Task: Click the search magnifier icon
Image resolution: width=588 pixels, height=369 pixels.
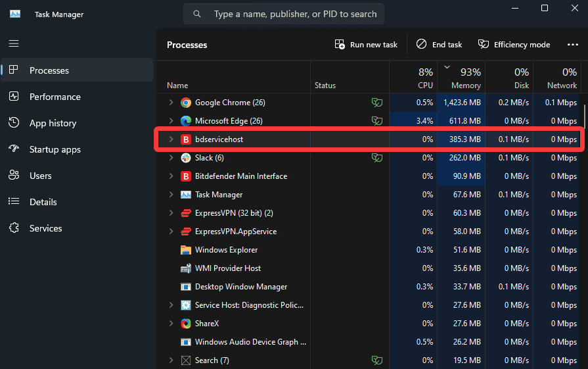Action: pos(197,14)
